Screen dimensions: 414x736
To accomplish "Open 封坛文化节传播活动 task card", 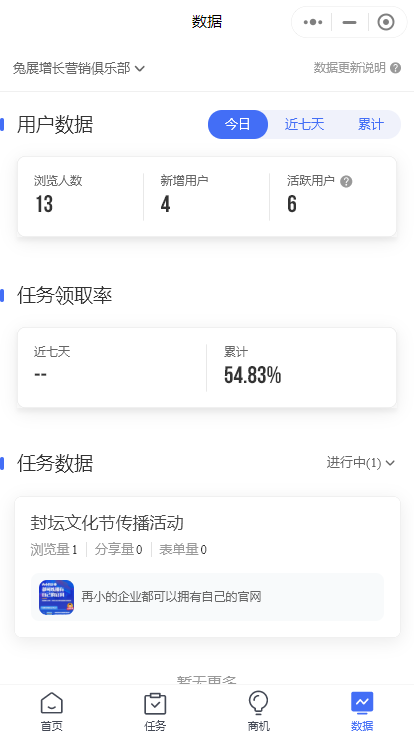I will click(207, 567).
